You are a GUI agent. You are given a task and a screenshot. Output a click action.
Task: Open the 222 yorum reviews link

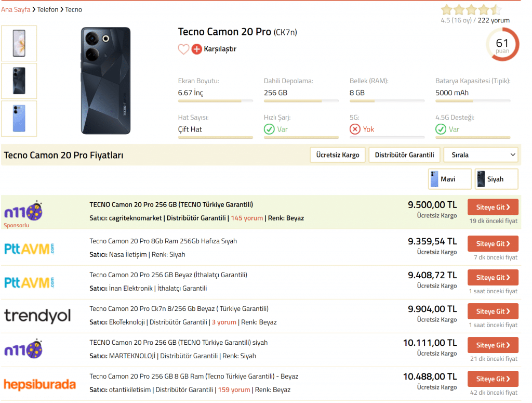pyautogui.click(x=494, y=20)
